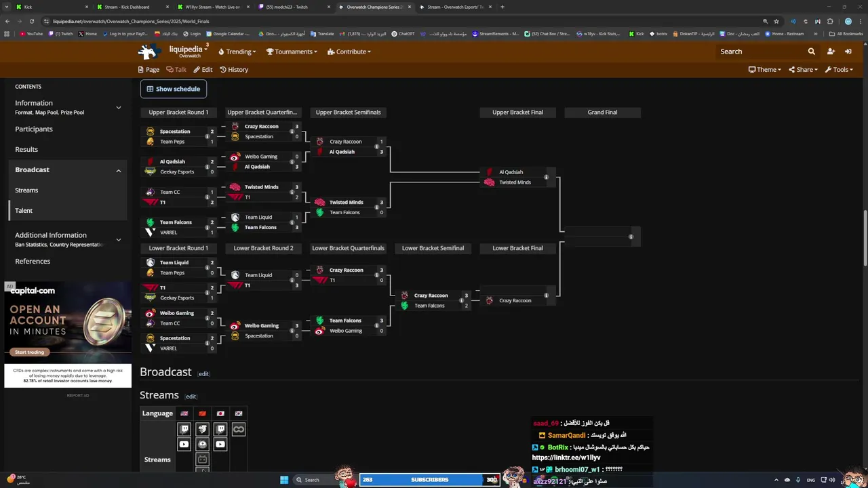Viewport: 868px width, 488px height.
Task: Click Start trading button in capital.com ad
Action: coord(29,352)
